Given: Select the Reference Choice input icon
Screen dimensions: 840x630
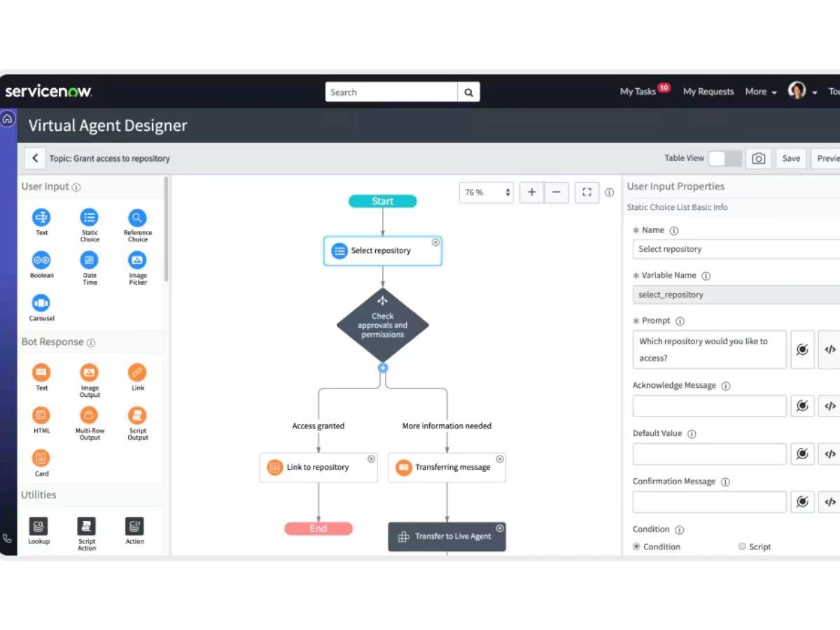Looking at the screenshot, I should (137, 218).
